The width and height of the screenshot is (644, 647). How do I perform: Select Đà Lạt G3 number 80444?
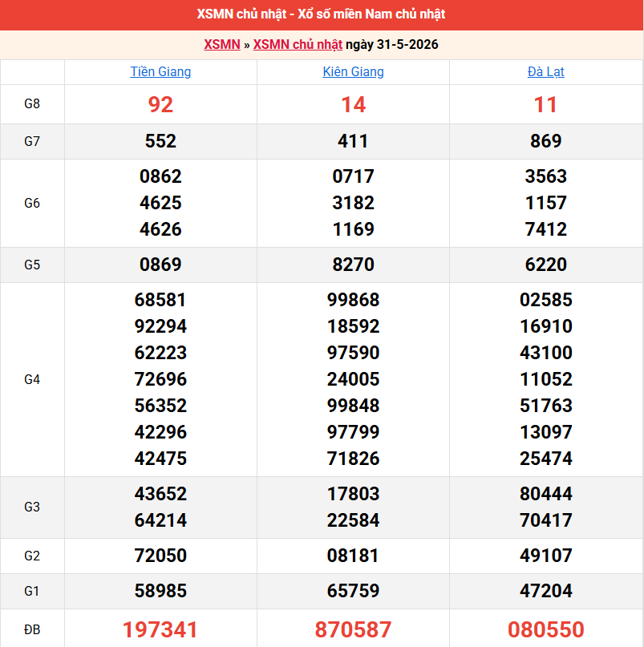pos(545,494)
